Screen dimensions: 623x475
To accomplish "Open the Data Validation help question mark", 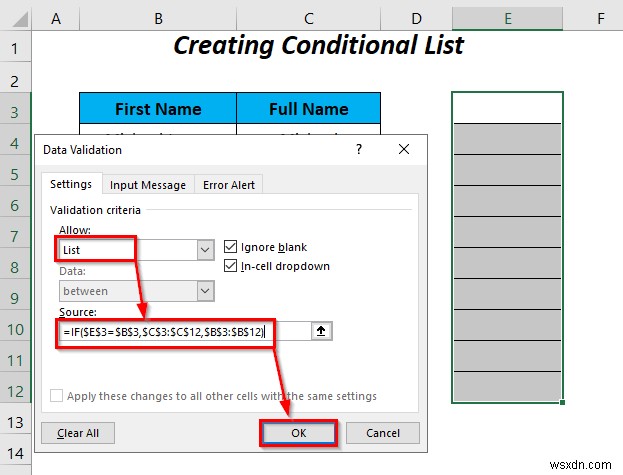I will pos(359,149).
